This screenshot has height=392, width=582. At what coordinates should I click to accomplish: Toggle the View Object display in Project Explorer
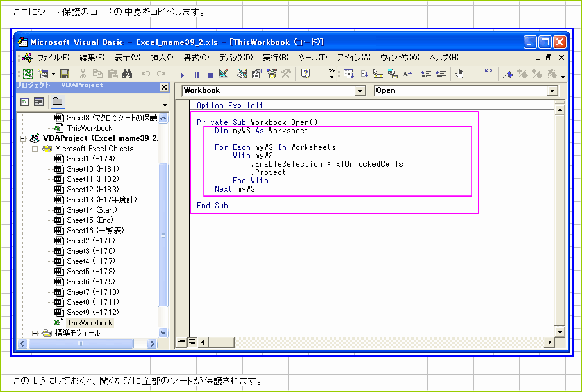tap(38, 101)
